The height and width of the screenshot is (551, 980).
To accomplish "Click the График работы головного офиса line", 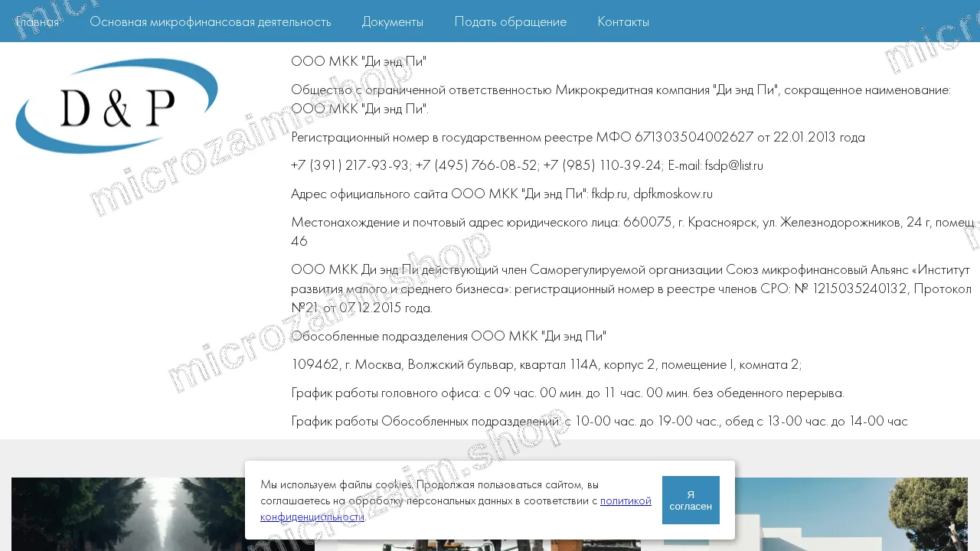I will (x=567, y=393).
